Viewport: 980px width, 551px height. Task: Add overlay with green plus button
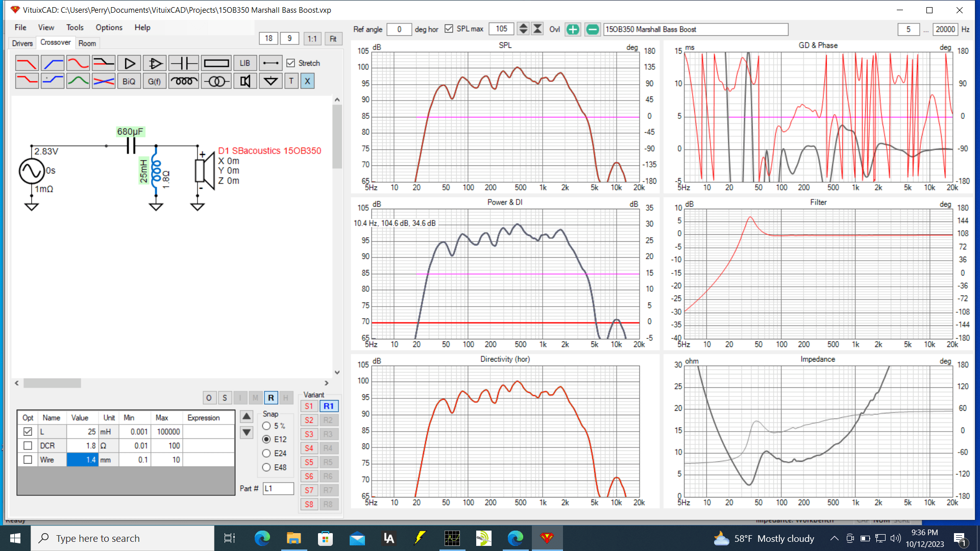pos(573,29)
